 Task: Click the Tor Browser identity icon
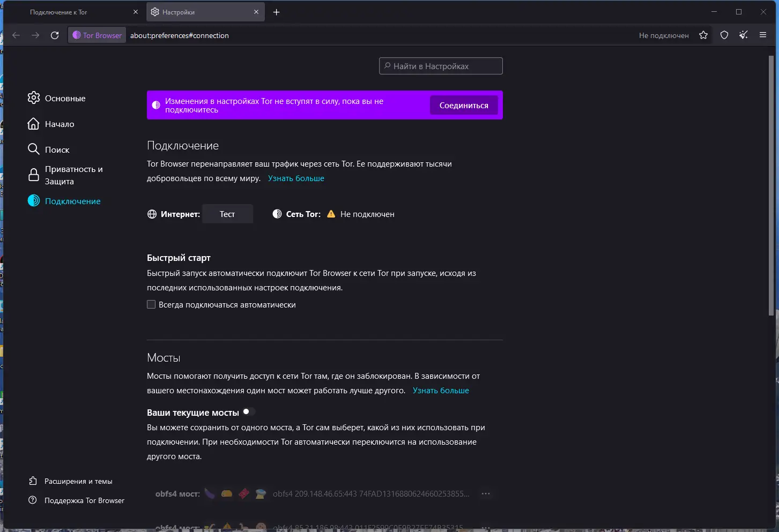tap(97, 35)
